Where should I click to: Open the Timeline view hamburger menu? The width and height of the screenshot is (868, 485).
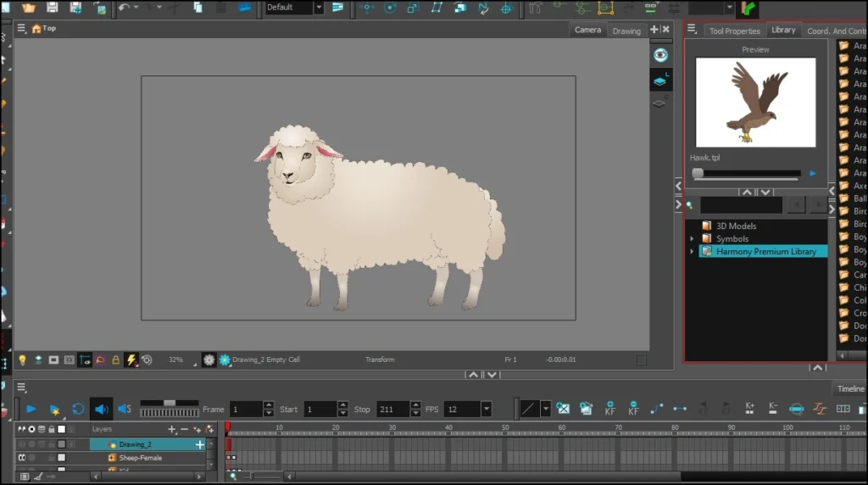[x=21, y=387]
